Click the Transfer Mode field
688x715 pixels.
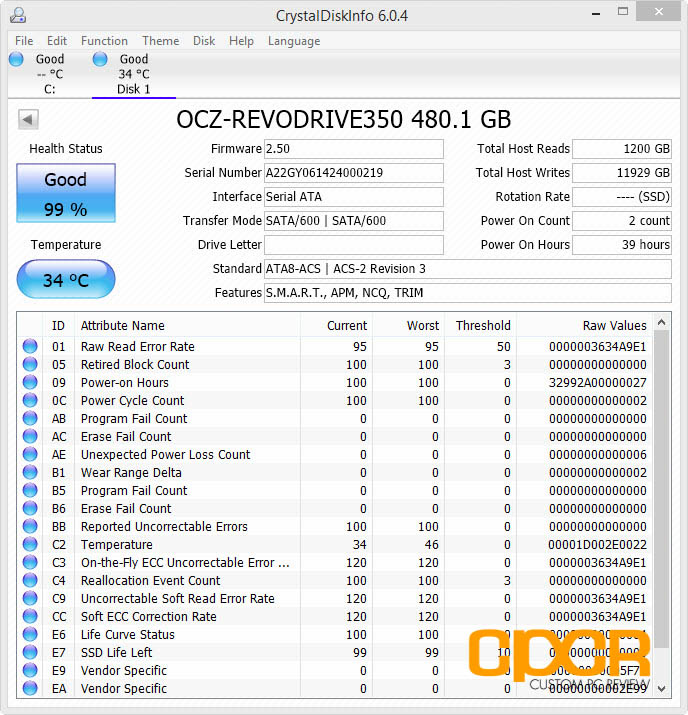click(354, 221)
